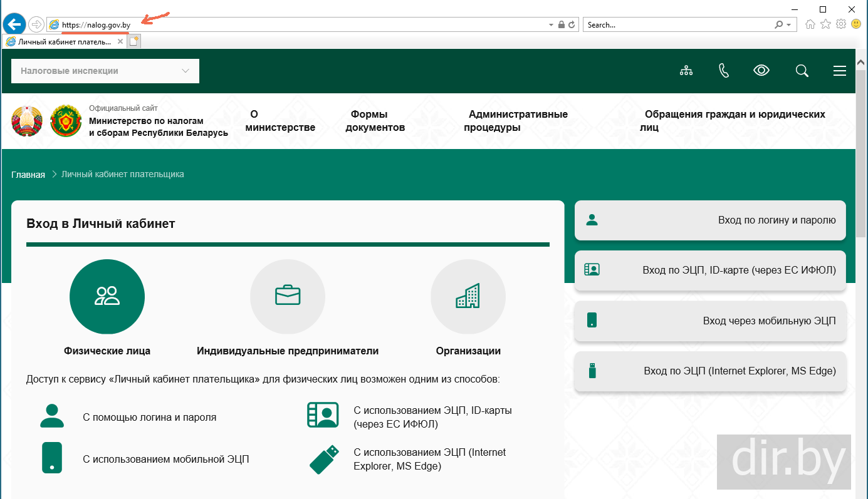Refresh the page with reload icon
The image size is (868, 499).
coord(572,25)
